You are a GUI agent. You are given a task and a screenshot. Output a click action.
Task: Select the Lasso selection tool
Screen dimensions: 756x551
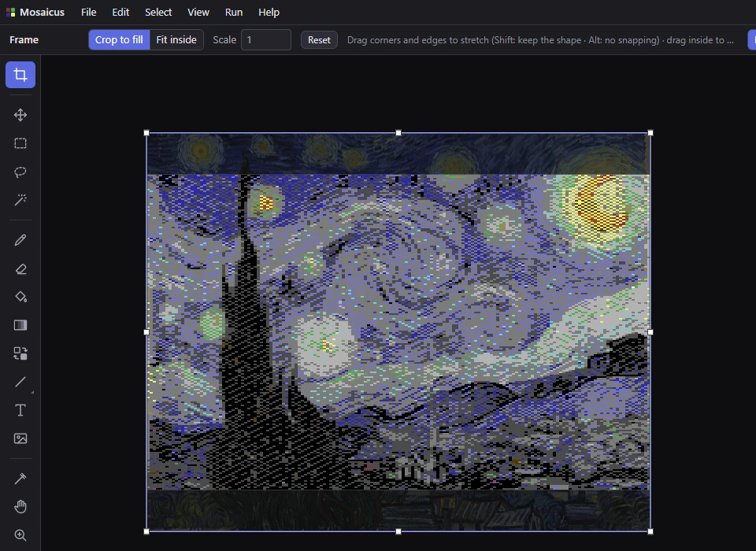point(20,172)
